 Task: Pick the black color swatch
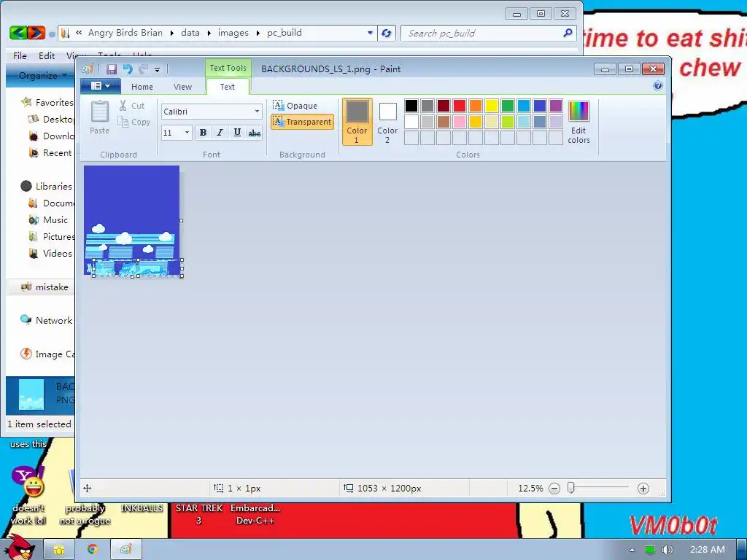pyautogui.click(x=411, y=105)
